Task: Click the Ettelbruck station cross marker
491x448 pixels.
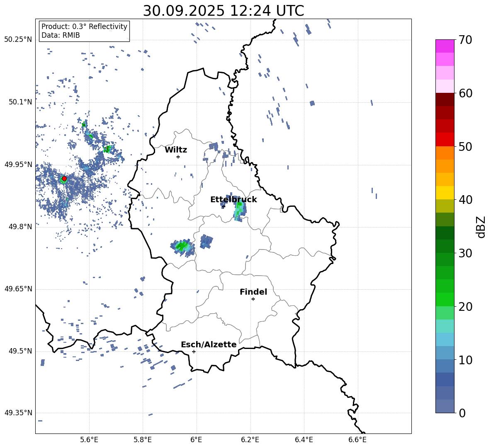Action: point(223,206)
